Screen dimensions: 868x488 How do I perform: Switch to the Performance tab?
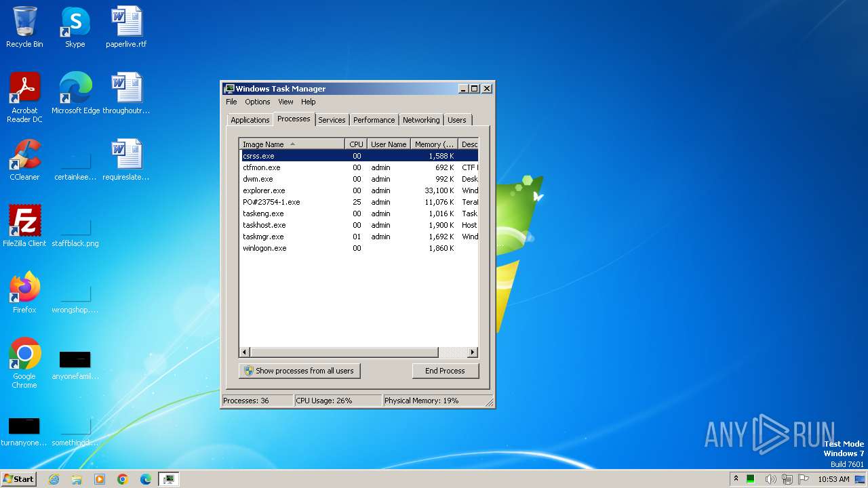(374, 120)
